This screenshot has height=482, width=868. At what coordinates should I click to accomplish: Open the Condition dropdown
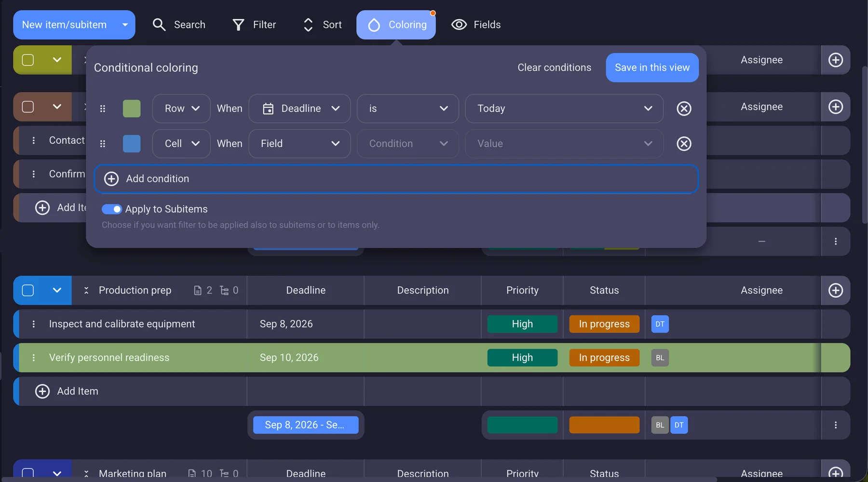point(407,144)
